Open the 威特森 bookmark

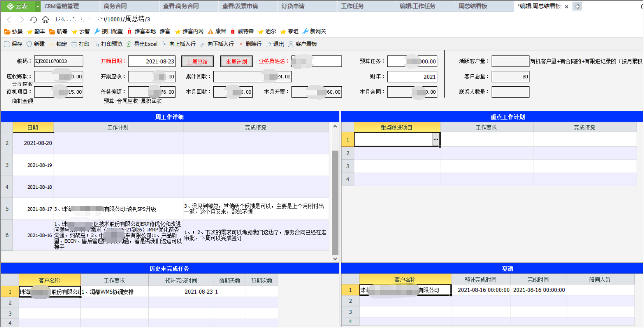click(x=242, y=31)
